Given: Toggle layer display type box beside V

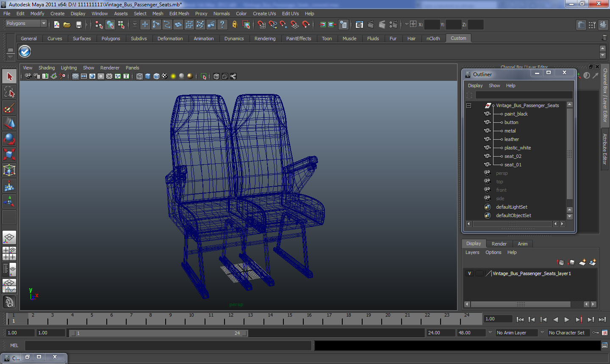Looking at the screenshot, I should tap(479, 273).
